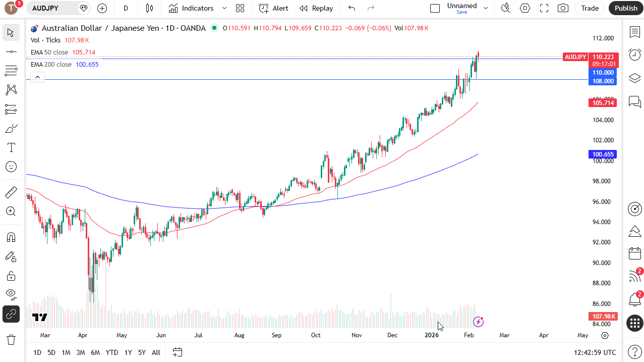
Task: Toggle stay in drawing mode
Action: (x=11, y=256)
